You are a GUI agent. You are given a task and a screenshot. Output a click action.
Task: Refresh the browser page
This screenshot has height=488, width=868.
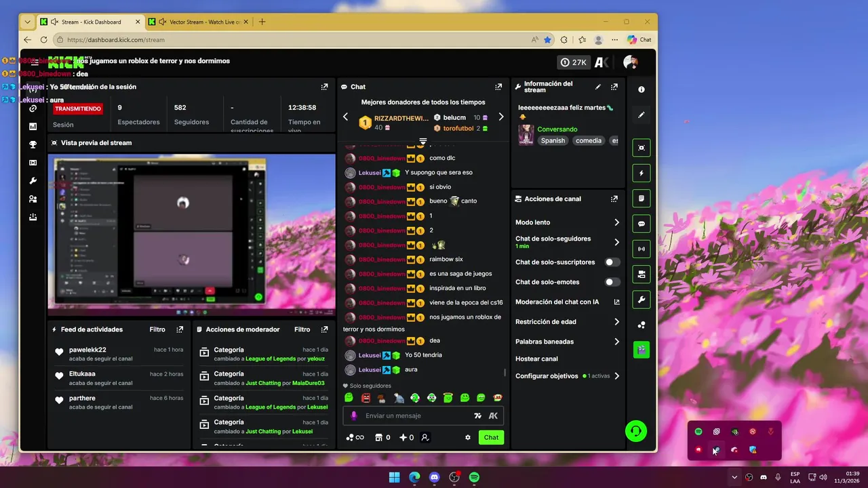(45, 40)
